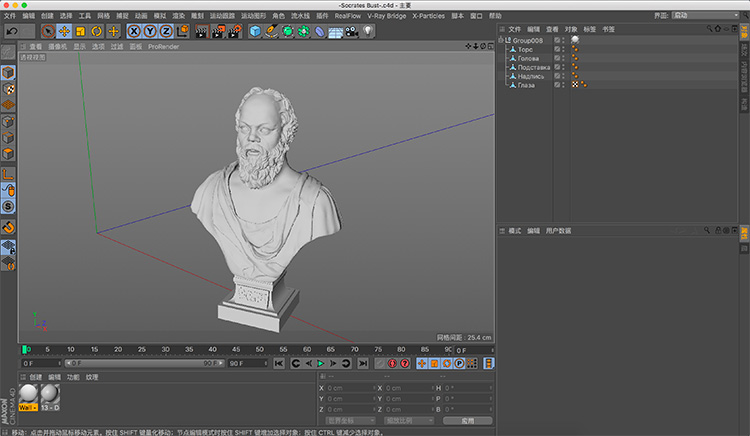Image resolution: width=750 pixels, height=436 pixels.
Task: Select the Live Selection tool
Action: click(x=48, y=32)
